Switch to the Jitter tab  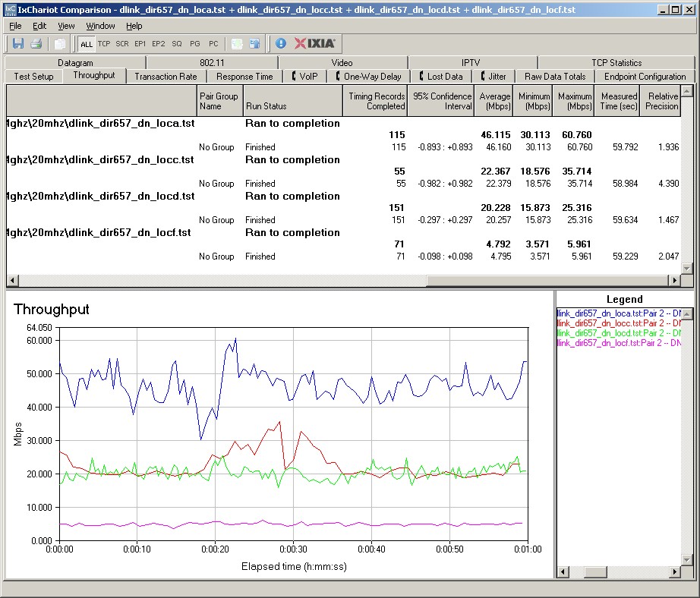pos(493,77)
